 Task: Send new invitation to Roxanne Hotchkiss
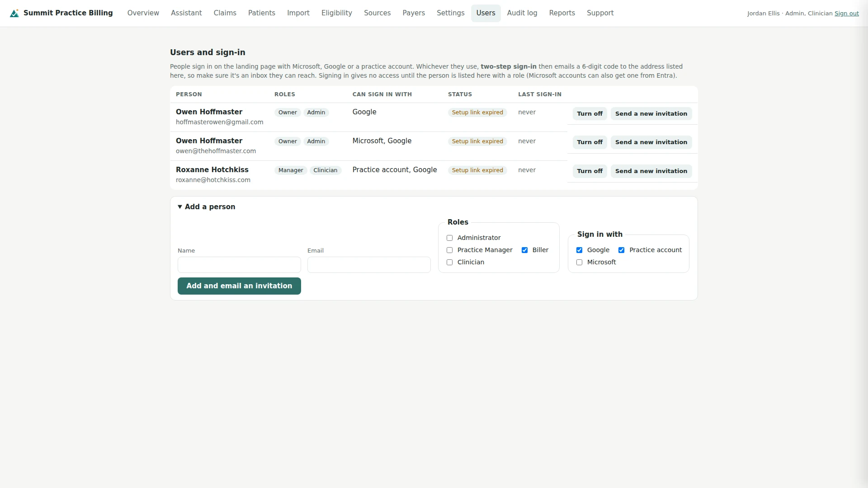pos(651,171)
